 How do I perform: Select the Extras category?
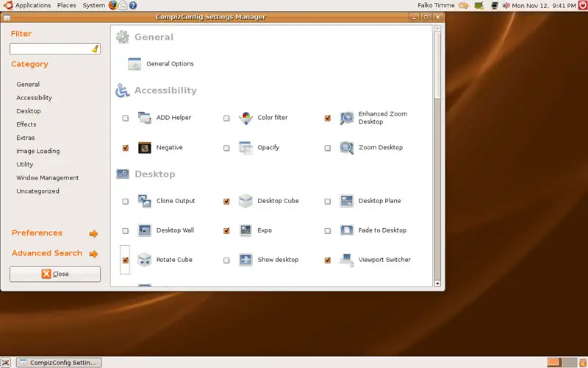(26, 138)
